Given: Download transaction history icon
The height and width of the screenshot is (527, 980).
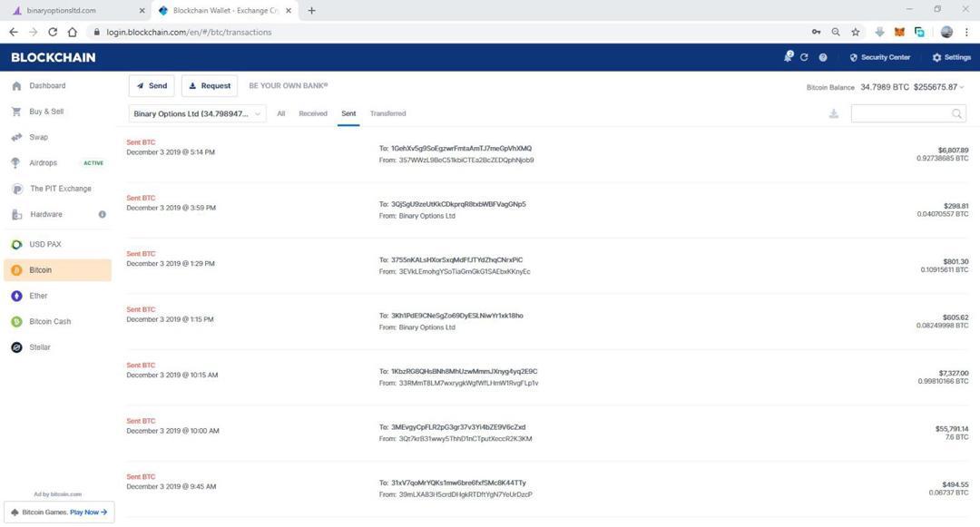Looking at the screenshot, I should coord(834,113).
